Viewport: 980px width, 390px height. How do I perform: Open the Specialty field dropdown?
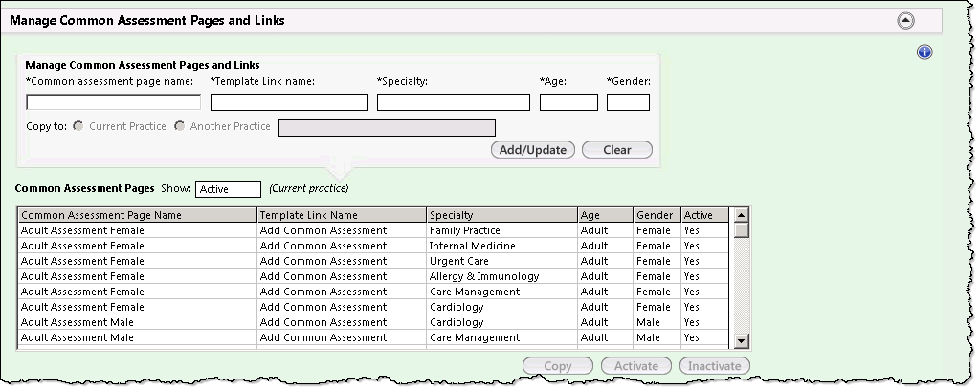tap(454, 102)
